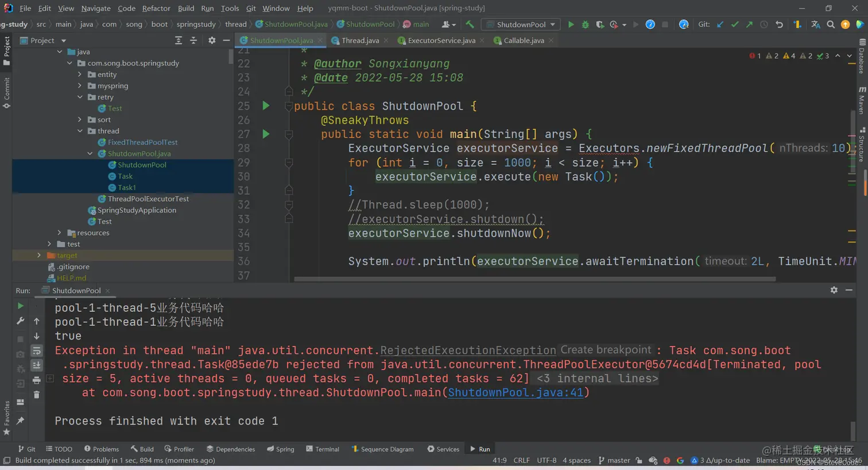Open Maven side panel
Viewport: 868px width, 470px height.
click(x=862, y=101)
